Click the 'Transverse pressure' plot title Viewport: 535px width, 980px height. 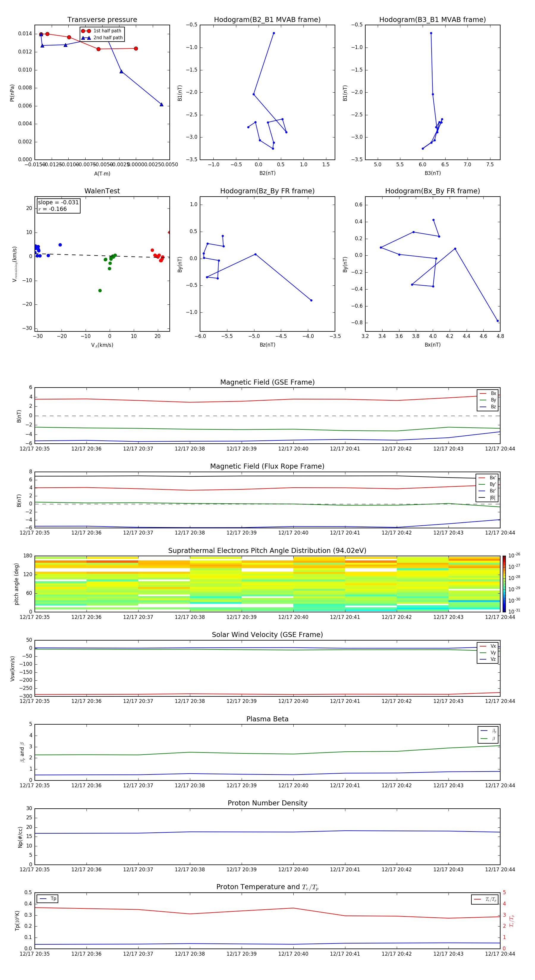coord(102,20)
